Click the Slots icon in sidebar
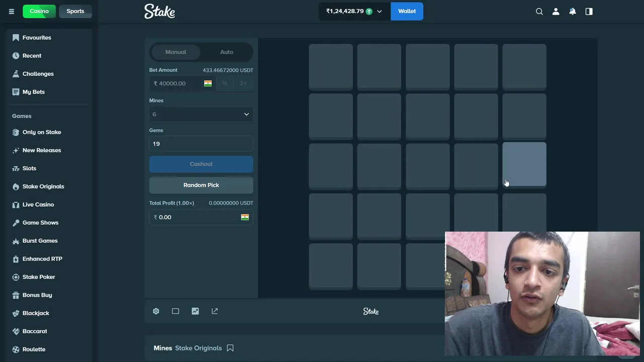The height and width of the screenshot is (362, 644). 16,168
